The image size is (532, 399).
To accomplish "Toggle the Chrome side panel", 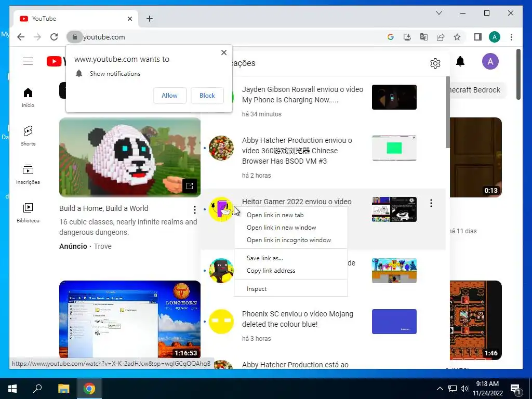I will pyautogui.click(x=478, y=37).
